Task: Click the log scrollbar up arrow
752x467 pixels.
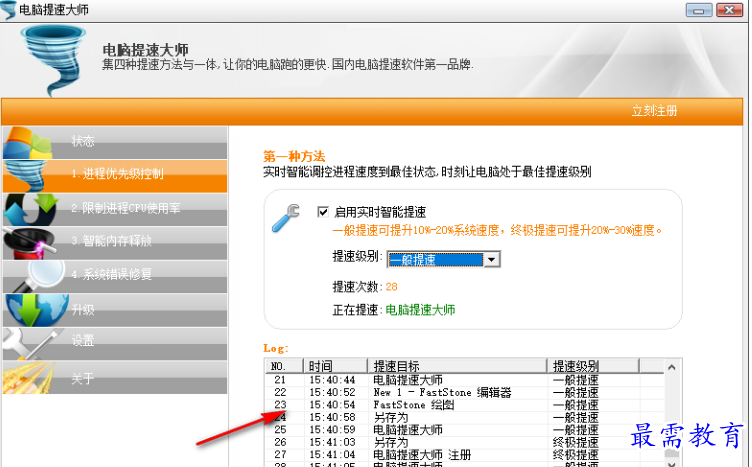Action: 671,367
